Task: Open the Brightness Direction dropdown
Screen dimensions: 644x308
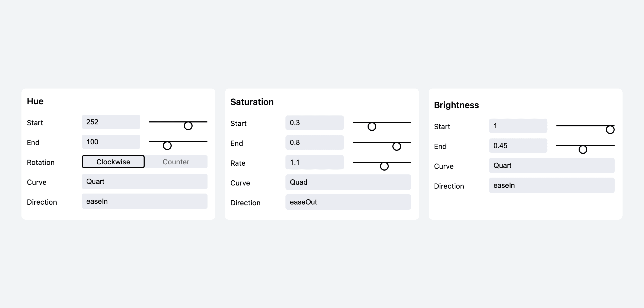Action: (x=552, y=185)
